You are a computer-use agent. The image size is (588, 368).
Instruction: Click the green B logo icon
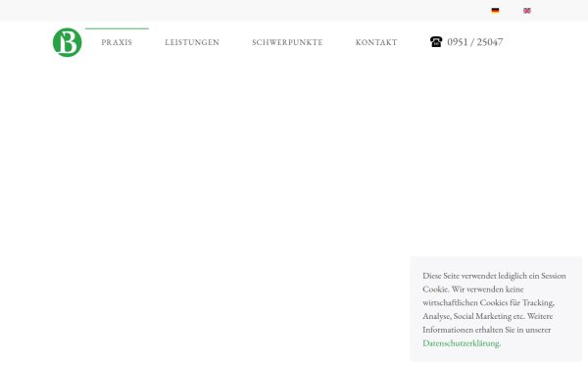[67, 42]
